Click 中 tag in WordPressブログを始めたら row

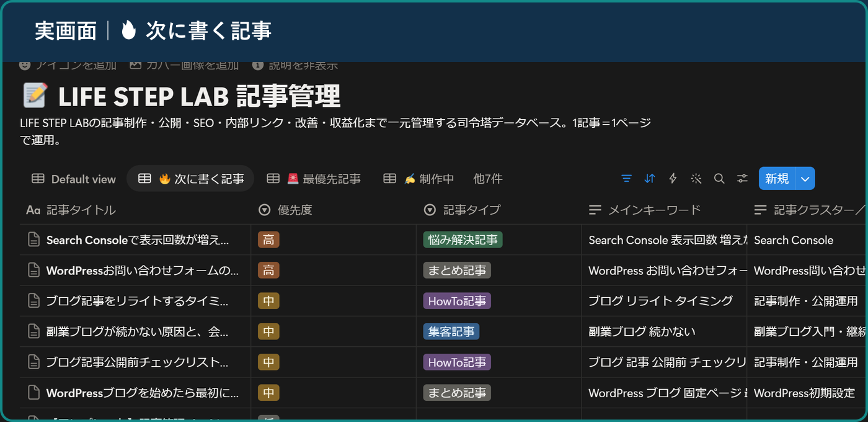coord(268,393)
